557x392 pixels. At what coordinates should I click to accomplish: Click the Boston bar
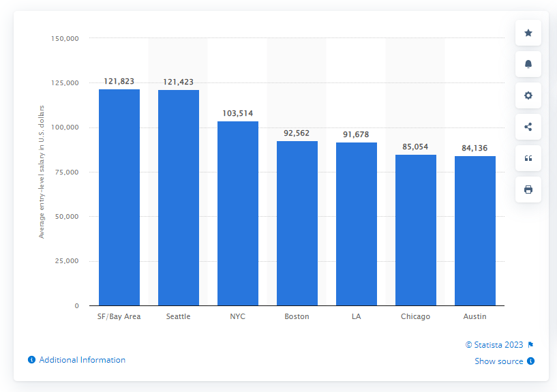point(297,223)
